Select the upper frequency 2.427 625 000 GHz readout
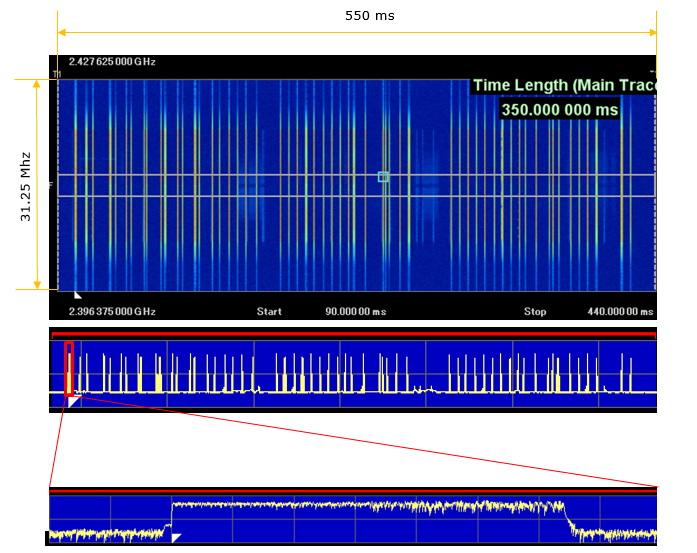 point(113,62)
